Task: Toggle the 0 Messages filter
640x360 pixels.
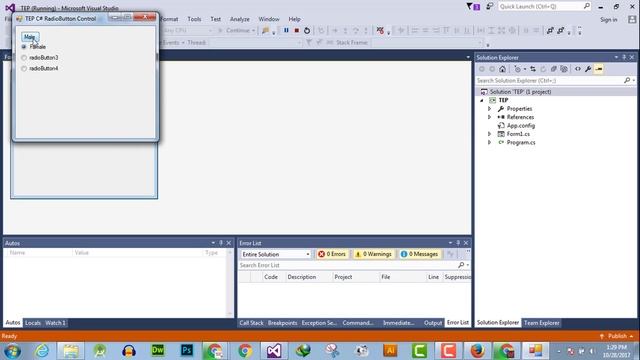Action: 420,254
